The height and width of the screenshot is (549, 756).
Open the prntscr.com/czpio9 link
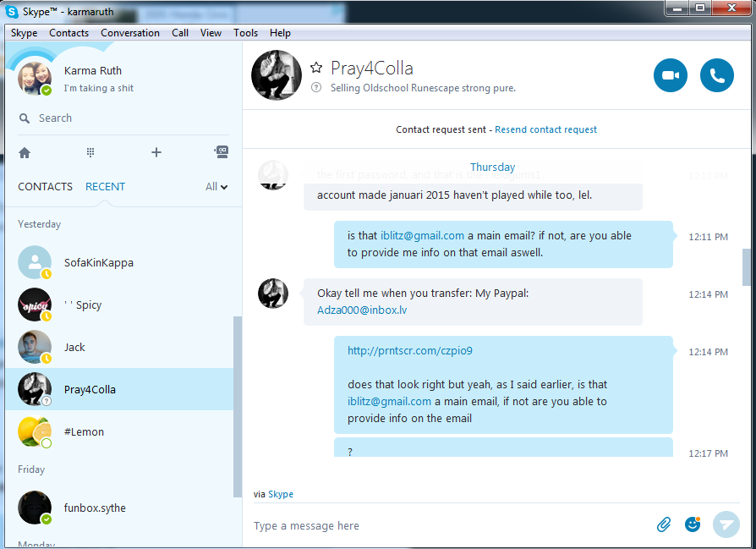click(410, 351)
